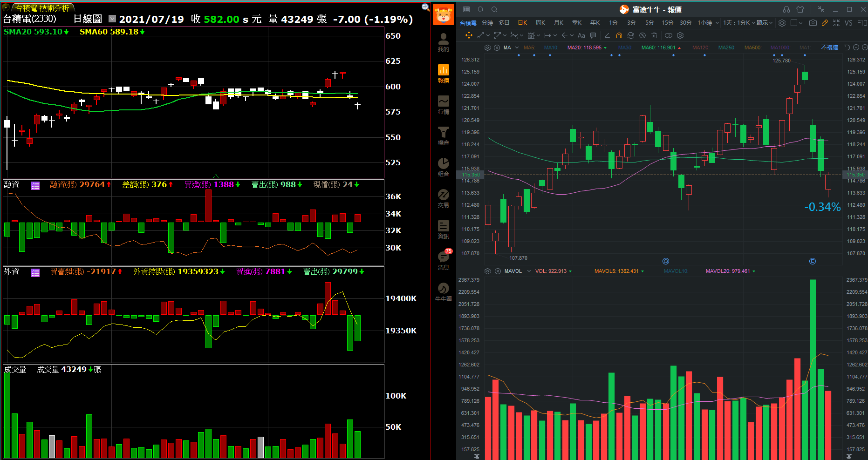Click the F10 company info button

862,22
